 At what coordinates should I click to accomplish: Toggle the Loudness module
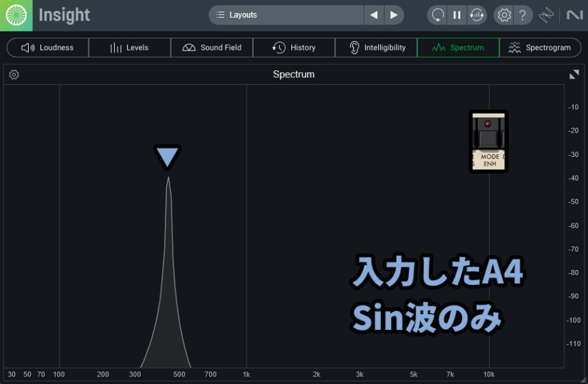[47, 48]
